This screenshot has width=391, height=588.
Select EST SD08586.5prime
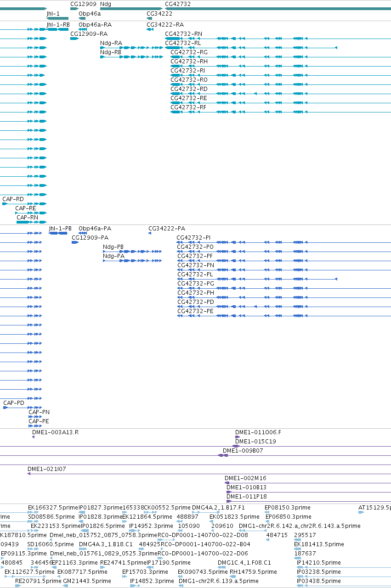pos(51,516)
